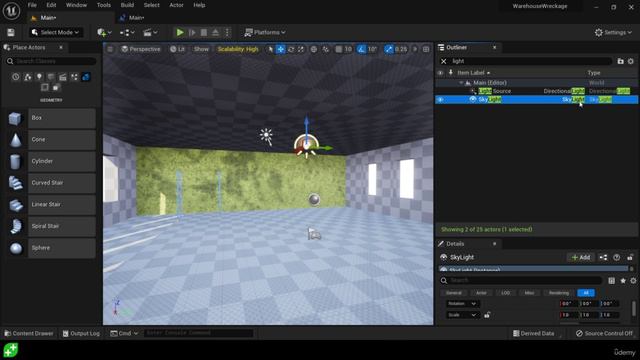The image size is (640, 360).
Task: Click the Add component button in Details
Action: (580, 258)
